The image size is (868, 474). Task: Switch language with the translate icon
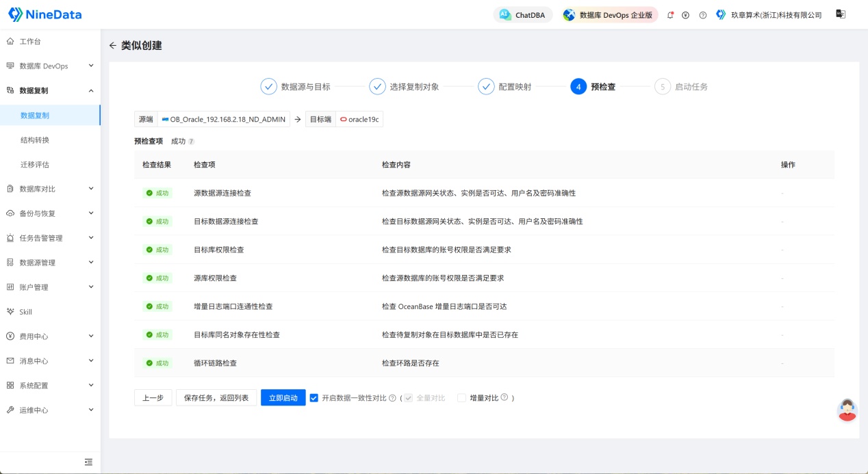tap(841, 14)
